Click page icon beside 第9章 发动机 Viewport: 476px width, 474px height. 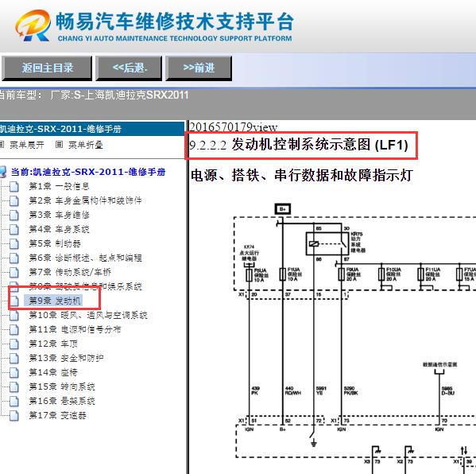tap(14, 301)
